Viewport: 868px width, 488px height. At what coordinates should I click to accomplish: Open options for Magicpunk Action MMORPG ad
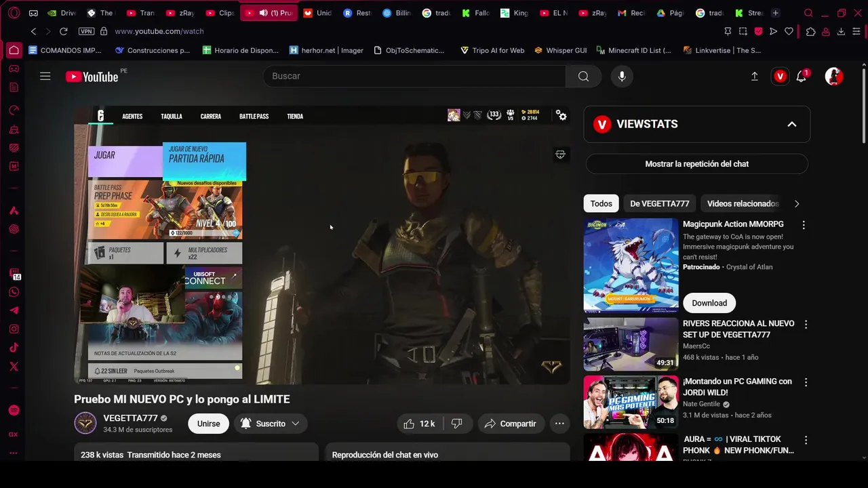(804, 225)
